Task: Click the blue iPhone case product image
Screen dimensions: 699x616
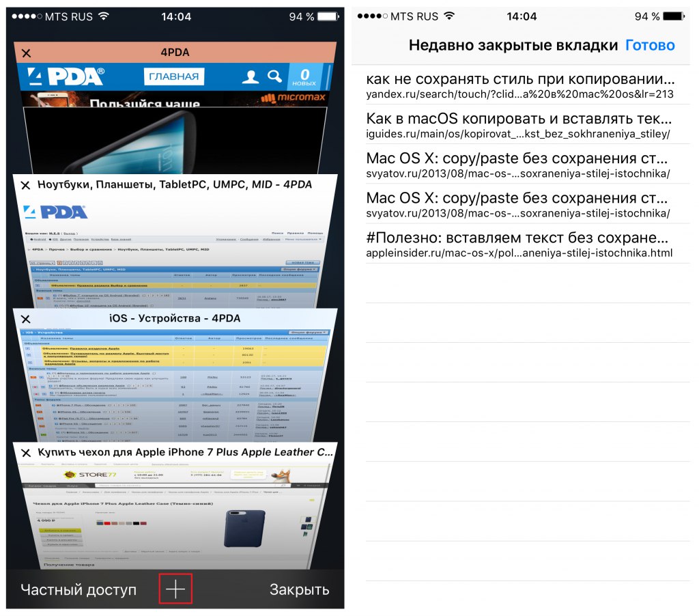Action: [x=244, y=529]
